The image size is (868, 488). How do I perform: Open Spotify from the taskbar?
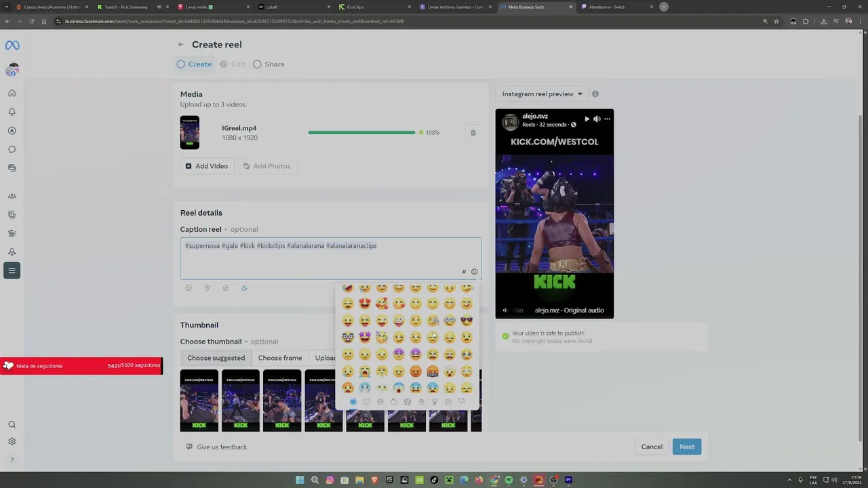[x=509, y=480]
